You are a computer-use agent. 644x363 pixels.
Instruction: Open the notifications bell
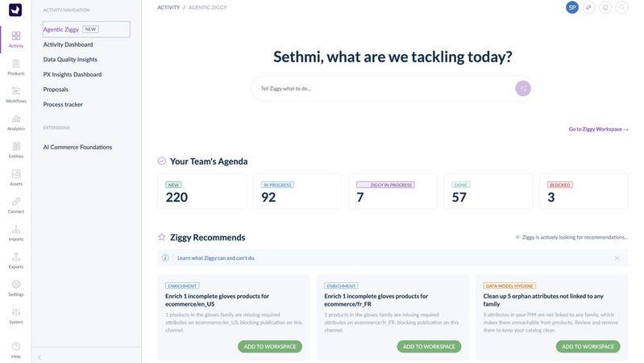click(605, 7)
